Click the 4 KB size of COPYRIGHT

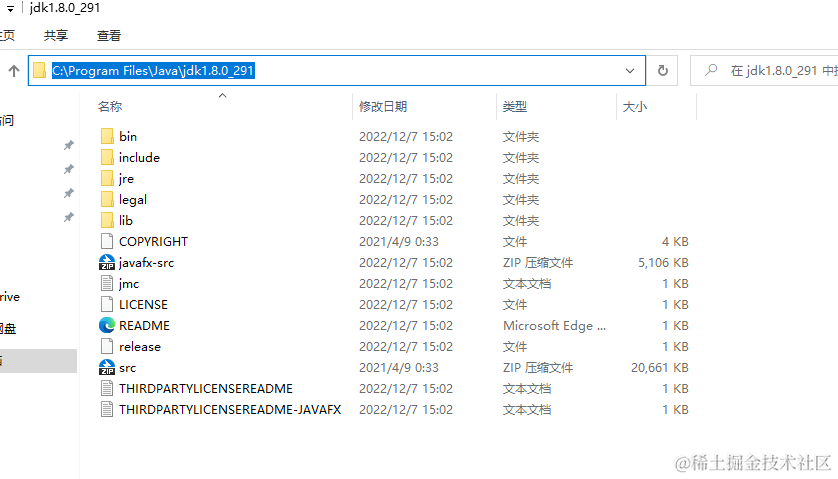click(x=675, y=242)
